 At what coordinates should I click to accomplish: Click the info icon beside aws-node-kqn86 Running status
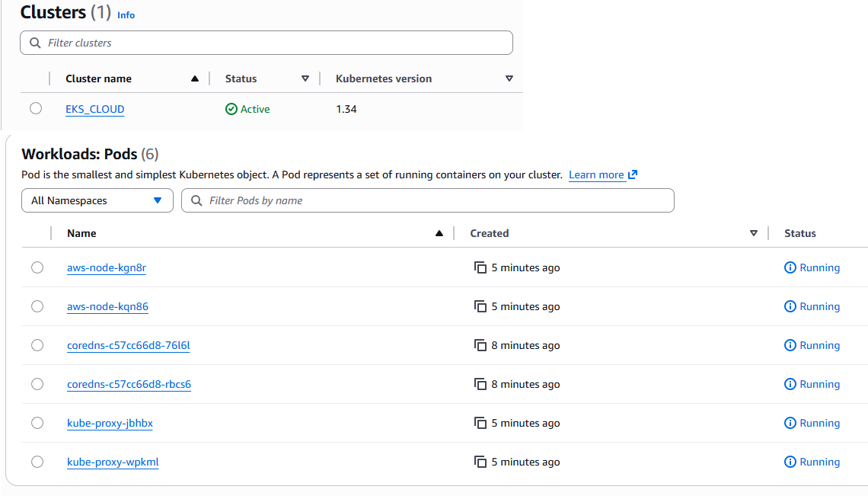click(790, 306)
